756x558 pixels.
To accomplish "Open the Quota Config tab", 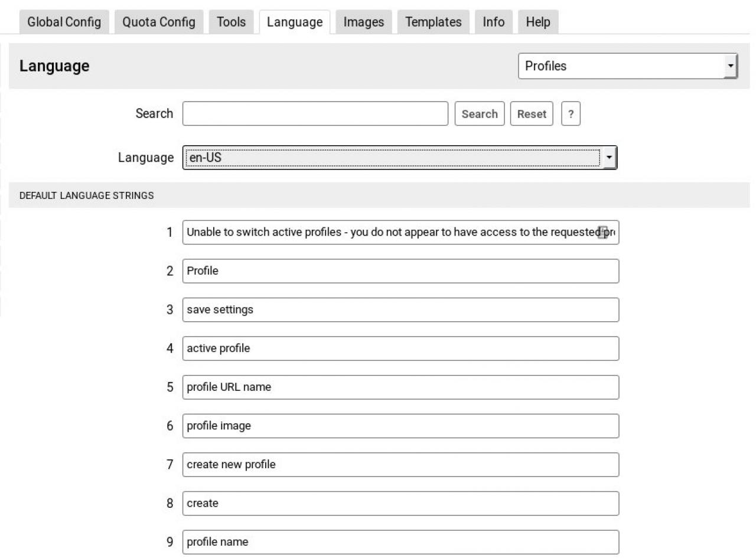I will tap(158, 22).
